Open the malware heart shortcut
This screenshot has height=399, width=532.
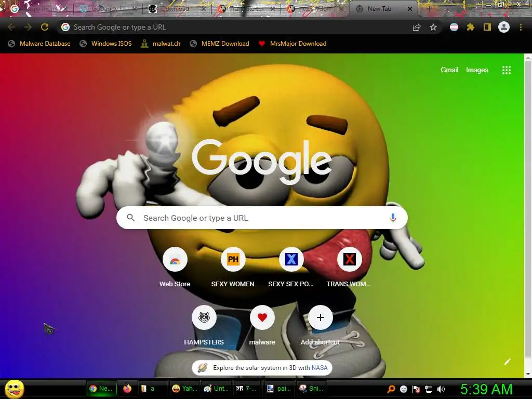262,326
